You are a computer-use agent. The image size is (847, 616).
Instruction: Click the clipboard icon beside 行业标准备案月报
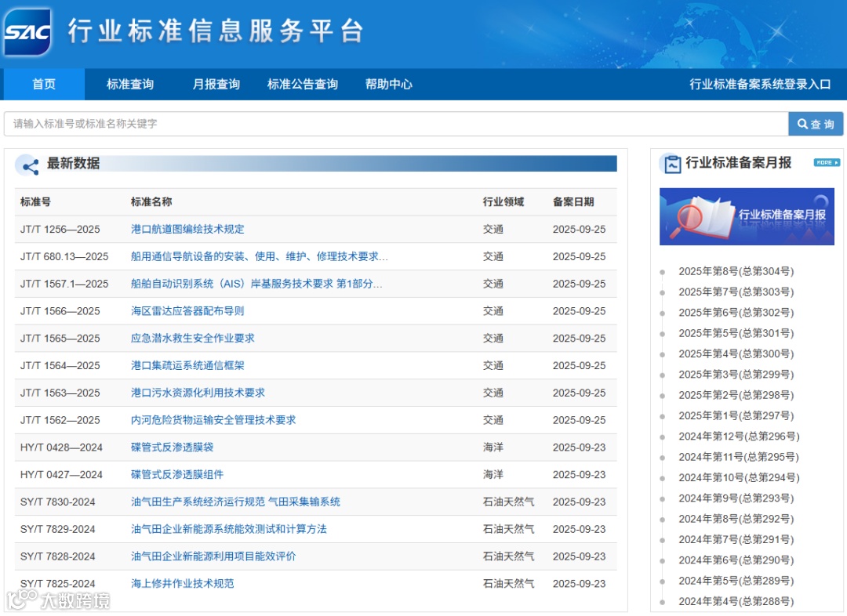coord(671,164)
